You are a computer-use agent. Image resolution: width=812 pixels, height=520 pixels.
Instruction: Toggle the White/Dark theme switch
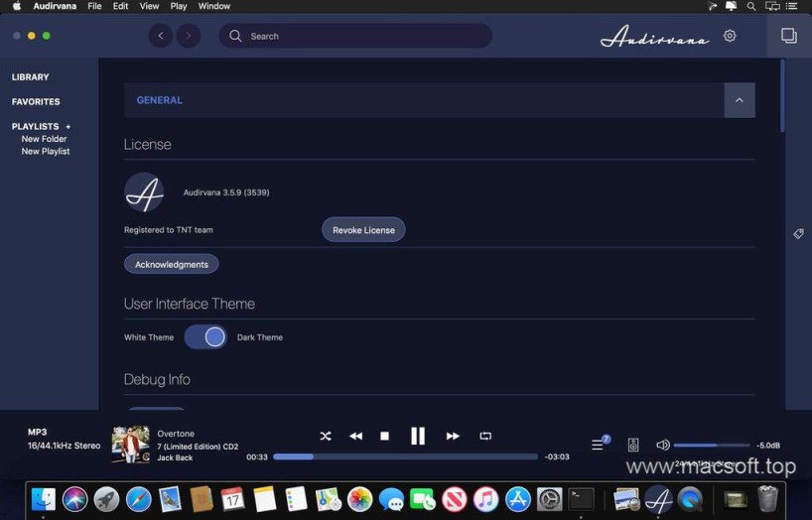tap(205, 337)
